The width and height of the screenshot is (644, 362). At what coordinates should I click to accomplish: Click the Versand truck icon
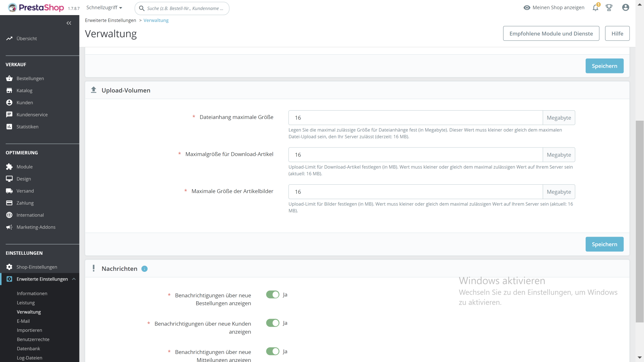[9, 191]
